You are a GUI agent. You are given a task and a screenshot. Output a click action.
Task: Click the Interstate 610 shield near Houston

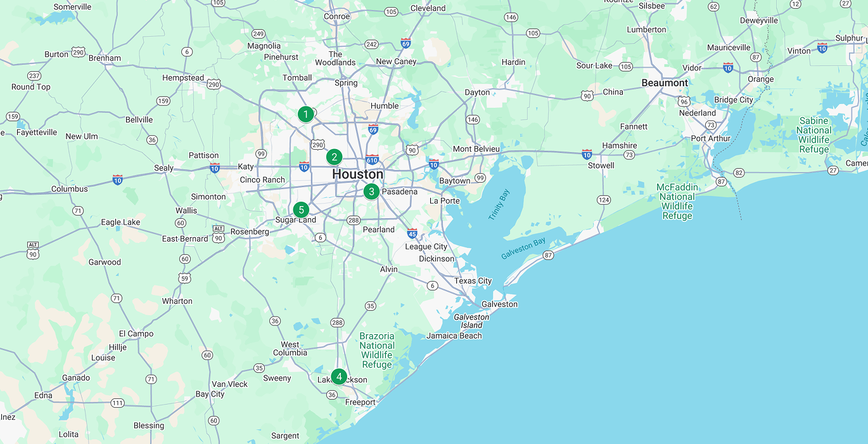coord(372,160)
